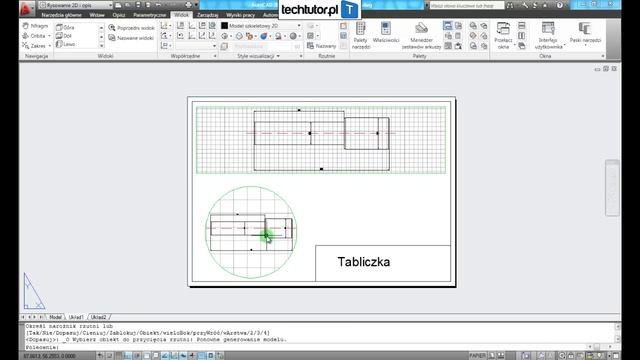
Task: Switch to Zarządzaj ribbon tab
Action: [x=207, y=15]
